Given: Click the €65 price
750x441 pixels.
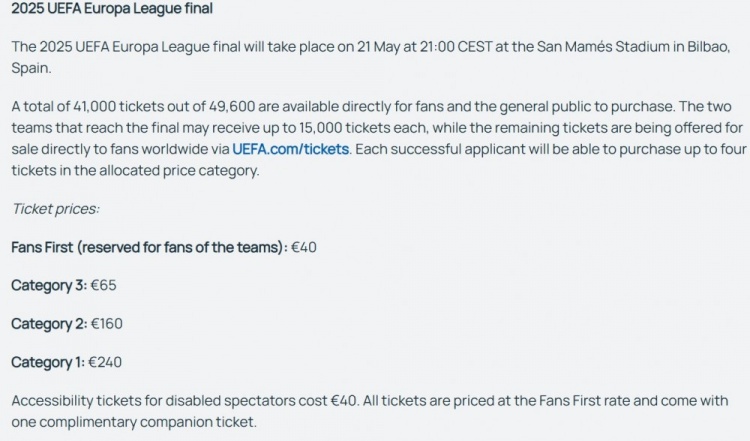Looking at the screenshot, I should 104,285.
